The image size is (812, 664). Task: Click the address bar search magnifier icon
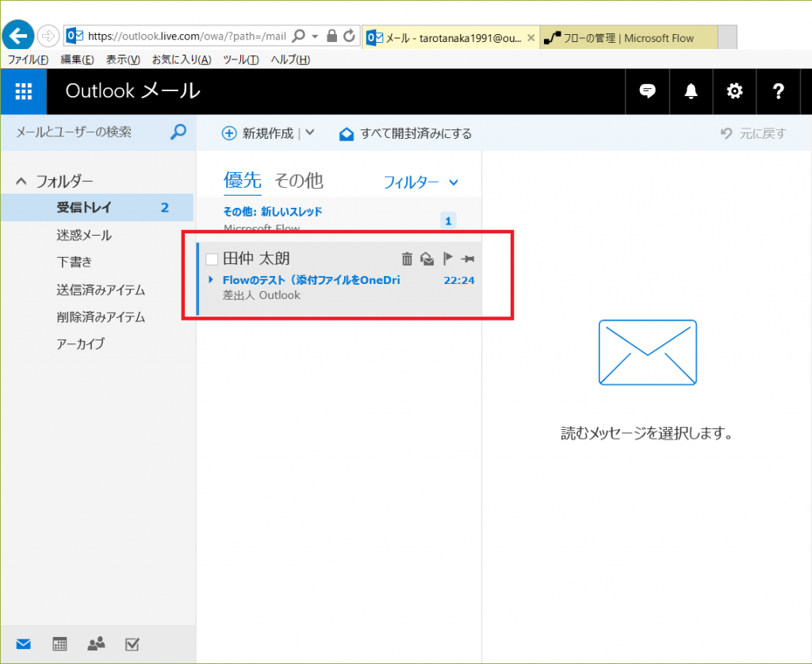[298, 36]
